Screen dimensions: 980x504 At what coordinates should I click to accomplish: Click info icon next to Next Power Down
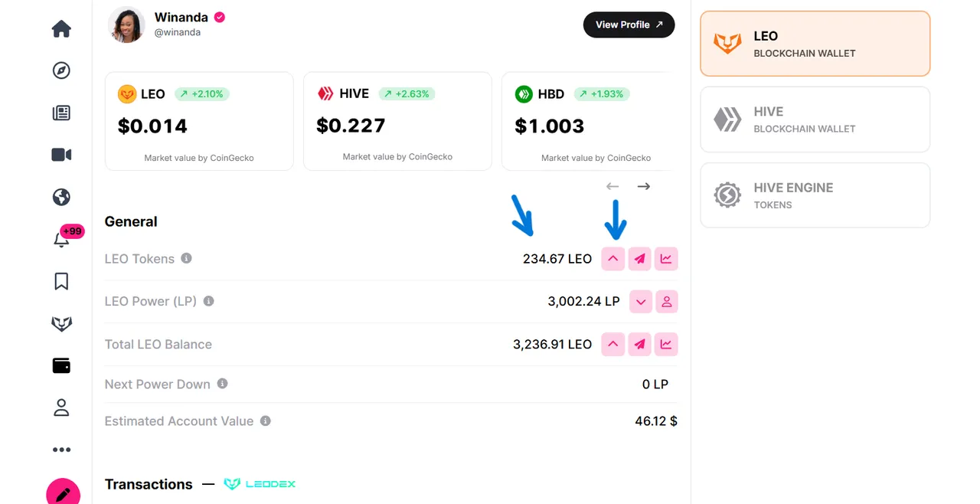(222, 383)
